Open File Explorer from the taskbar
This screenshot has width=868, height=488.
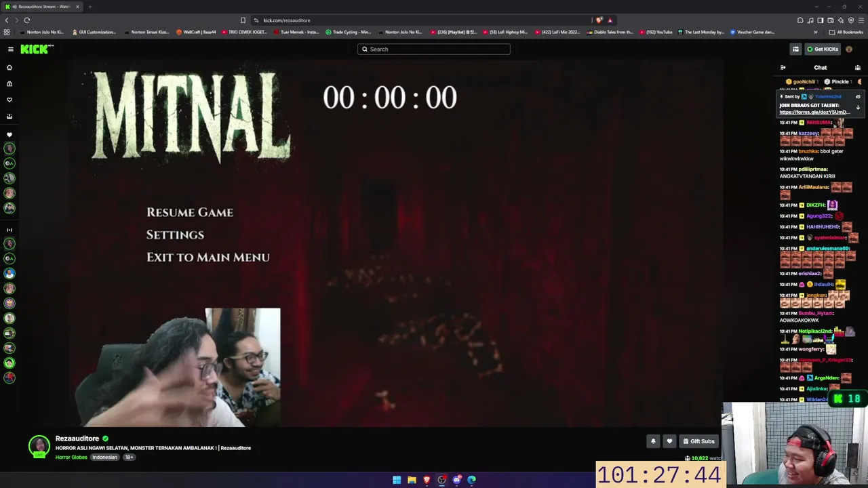(412, 480)
